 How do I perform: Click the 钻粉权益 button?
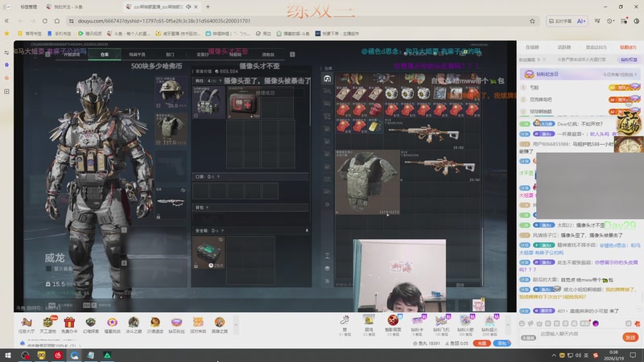(629, 60)
